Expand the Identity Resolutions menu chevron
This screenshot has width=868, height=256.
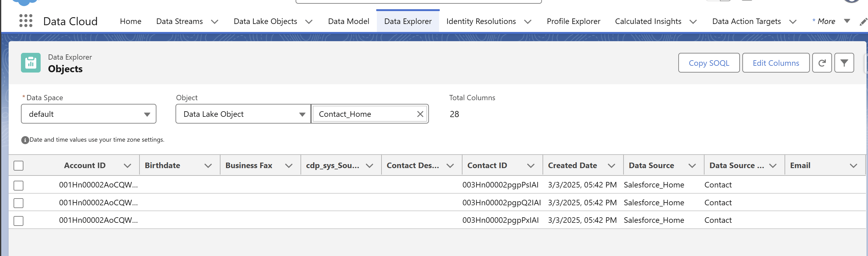click(528, 22)
